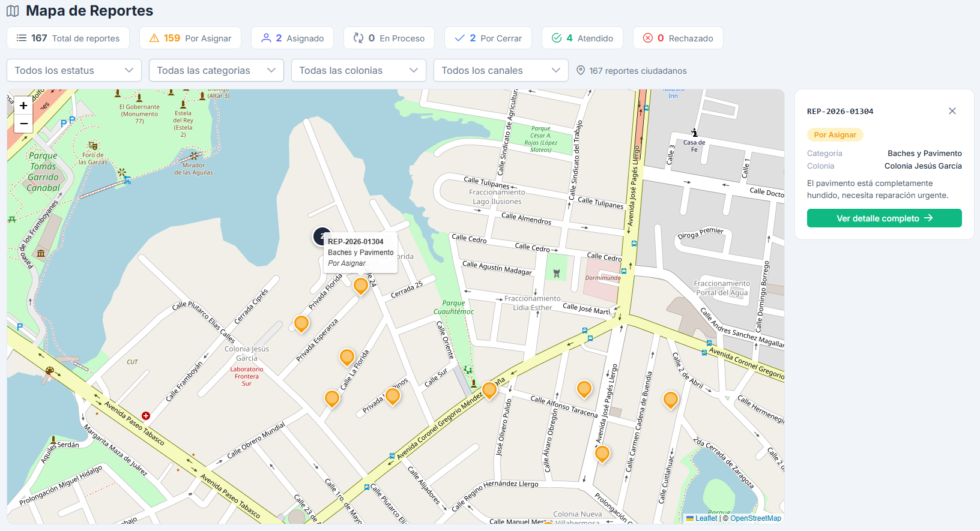Image resolution: width=980 pixels, height=531 pixels.
Task: Select the orange marker on Avenida Coronel Gregorio Méndez
Action: (489, 390)
